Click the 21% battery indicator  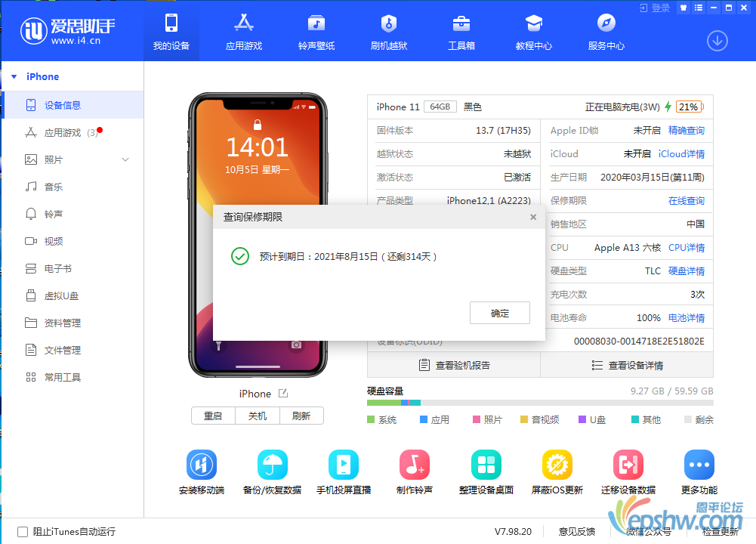click(690, 107)
